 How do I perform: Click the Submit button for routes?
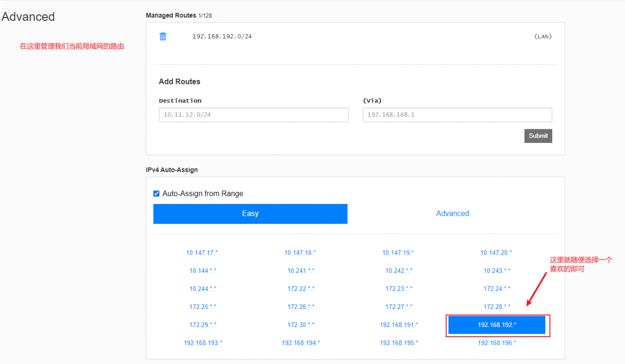tap(538, 136)
